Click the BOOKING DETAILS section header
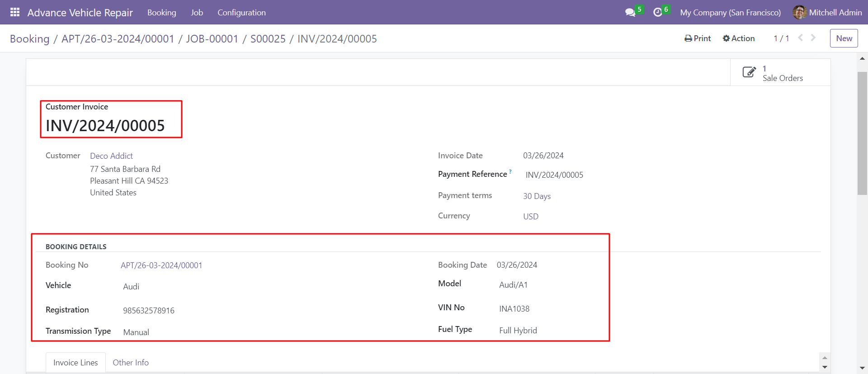Screen dimensions: 868x374 (x=76, y=247)
